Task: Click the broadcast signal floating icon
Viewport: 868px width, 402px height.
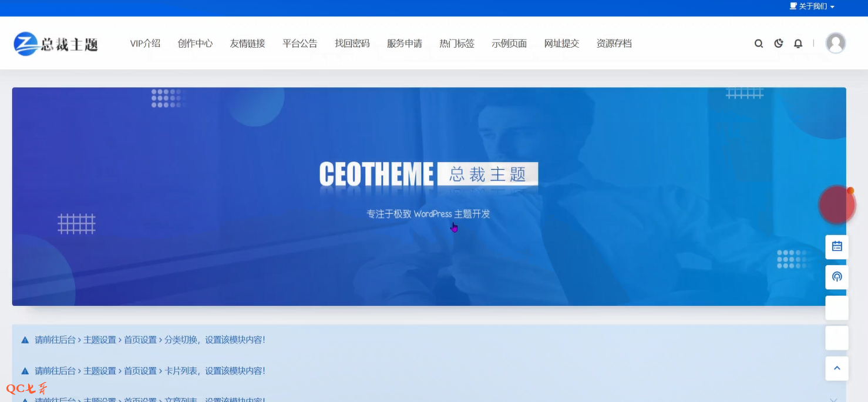Action: (x=837, y=277)
